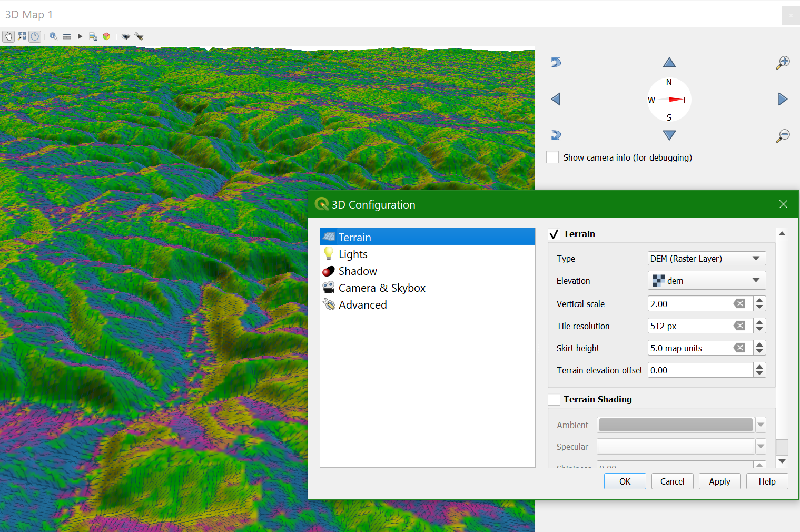This screenshot has width=800, height=532.
Task: Click the settings panel scroll down arrow
Action: [782, 461]
